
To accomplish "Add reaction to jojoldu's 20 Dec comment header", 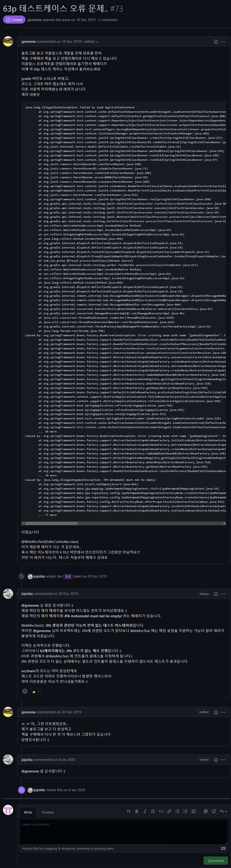I will pos(216,594).
